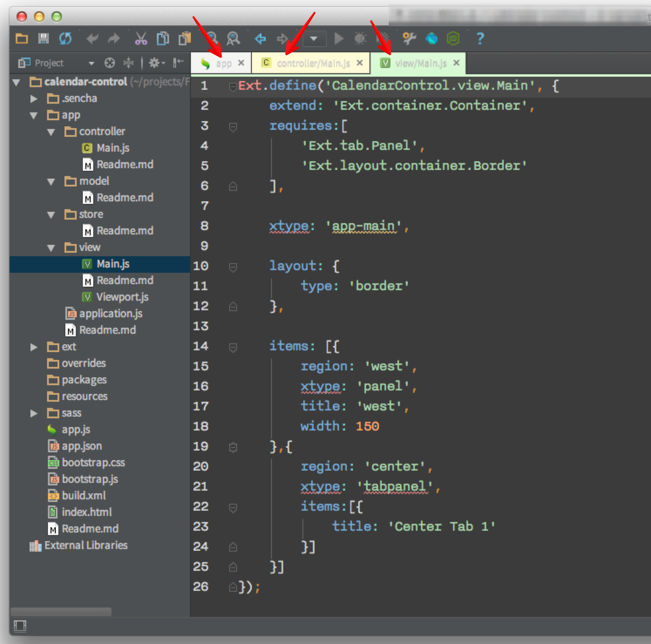Collapse the store folder arrow
651x644 pixels.
(x=51, y=215)
